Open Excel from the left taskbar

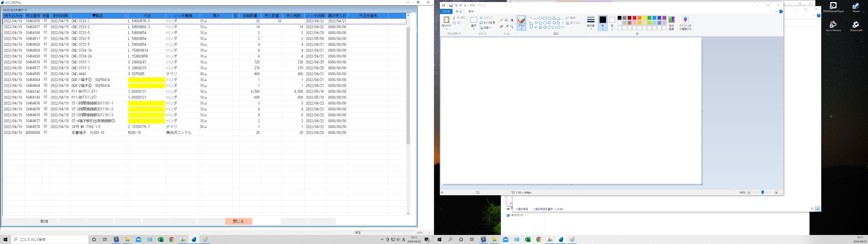pyautogui.click(x=161, y=240)
